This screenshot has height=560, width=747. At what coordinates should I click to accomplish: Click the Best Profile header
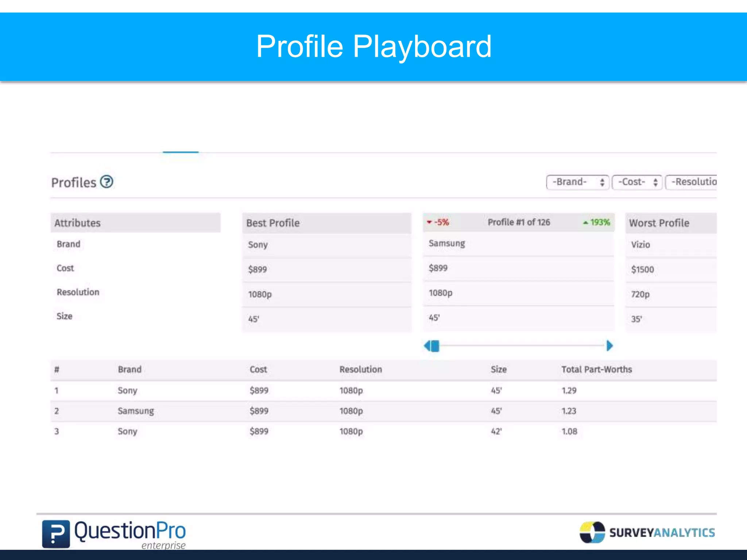pyautogui.click(x=327, y=223)
